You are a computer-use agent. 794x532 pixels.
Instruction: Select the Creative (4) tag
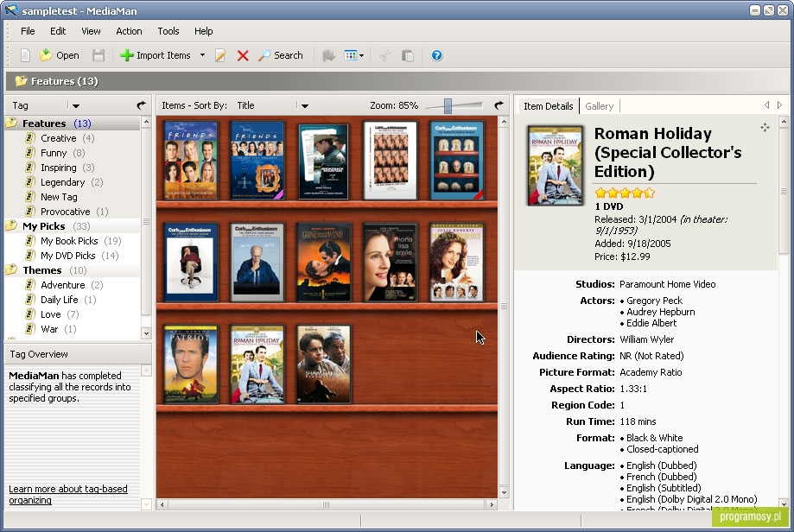tap(67, 138)
